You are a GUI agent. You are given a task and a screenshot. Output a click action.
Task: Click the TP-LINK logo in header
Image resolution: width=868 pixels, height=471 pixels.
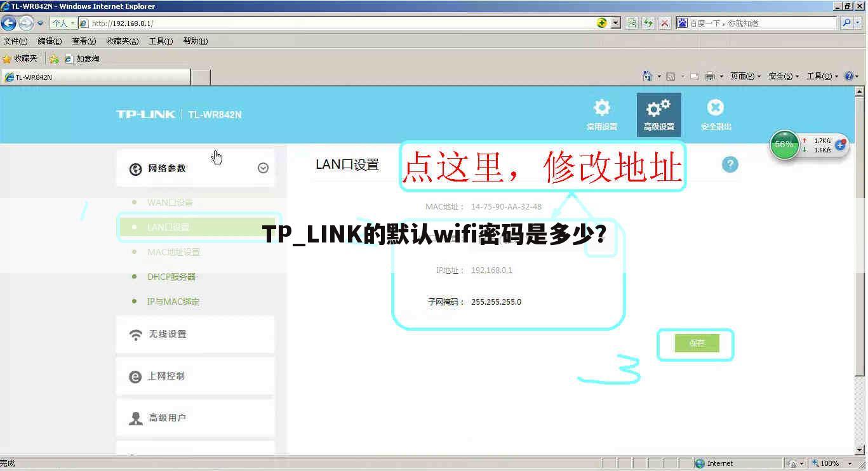146,114
